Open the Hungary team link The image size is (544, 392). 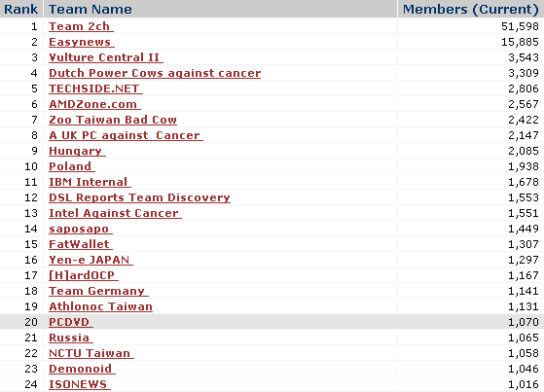point(77,151)
